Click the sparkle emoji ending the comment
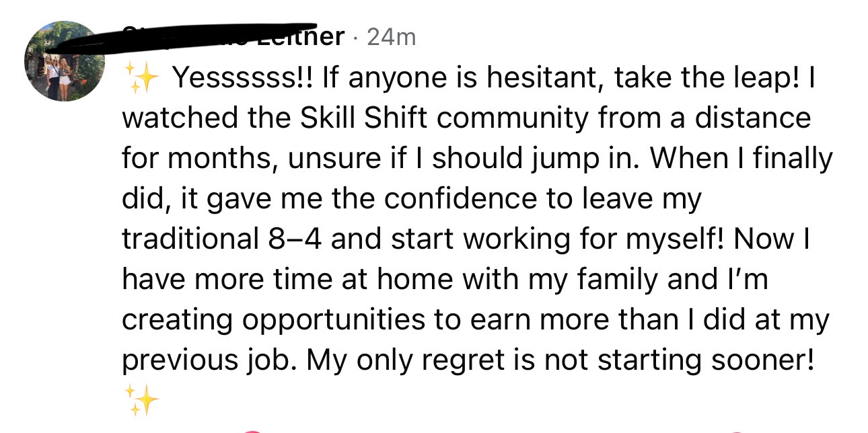The height and width of the screenshot is (433, 868). point(142,399)
